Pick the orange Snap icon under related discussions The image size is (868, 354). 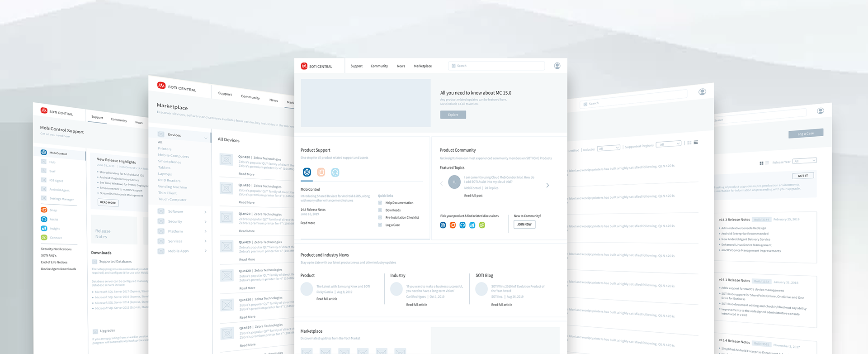coord(453,225)
